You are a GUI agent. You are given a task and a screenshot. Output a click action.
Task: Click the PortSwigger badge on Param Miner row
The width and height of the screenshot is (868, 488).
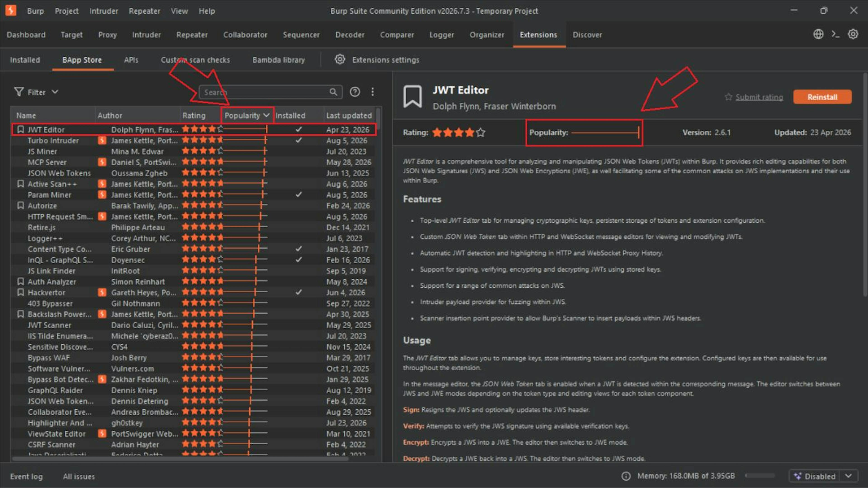pos(102,194)
